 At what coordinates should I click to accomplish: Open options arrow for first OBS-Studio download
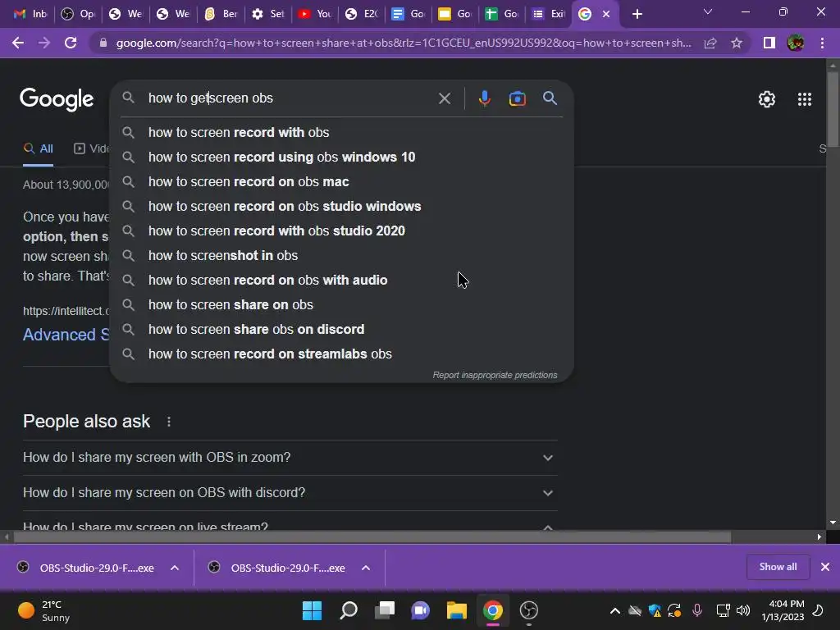(175, 568)
